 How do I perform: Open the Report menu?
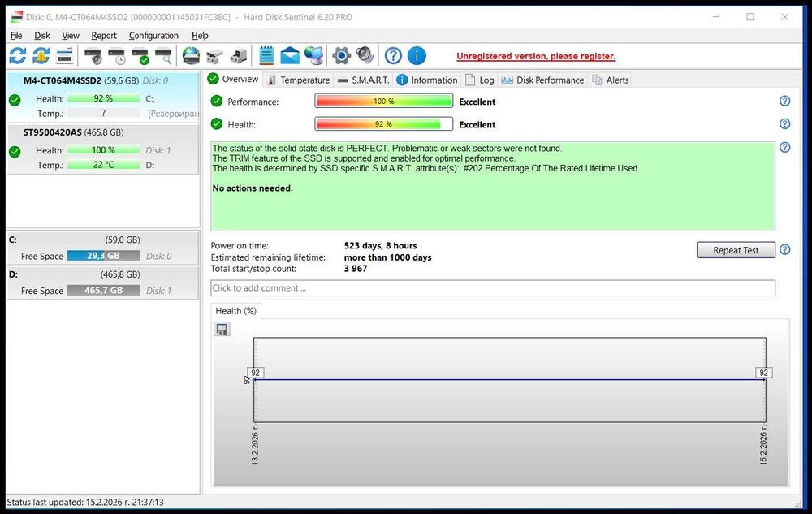pyautogui.click(x=104, y=35)
